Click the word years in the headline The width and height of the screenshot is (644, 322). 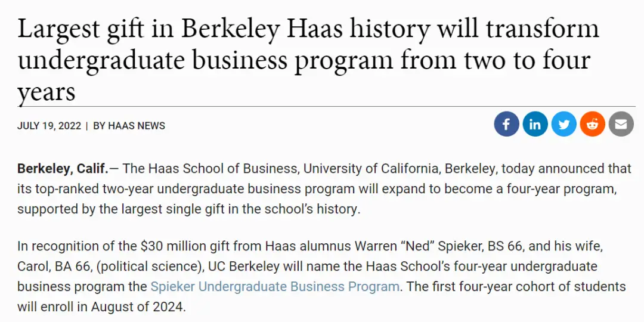47,92
